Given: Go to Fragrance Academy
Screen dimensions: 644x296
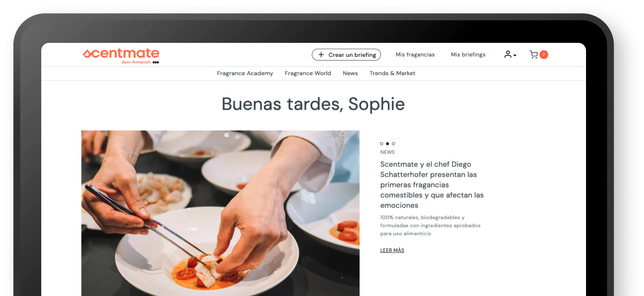Looking at the screenshot, I should point(245,73).
